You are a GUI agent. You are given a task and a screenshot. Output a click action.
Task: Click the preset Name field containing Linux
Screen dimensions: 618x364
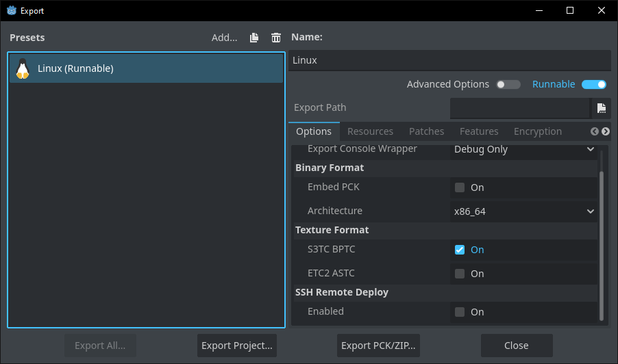[449, 61]
